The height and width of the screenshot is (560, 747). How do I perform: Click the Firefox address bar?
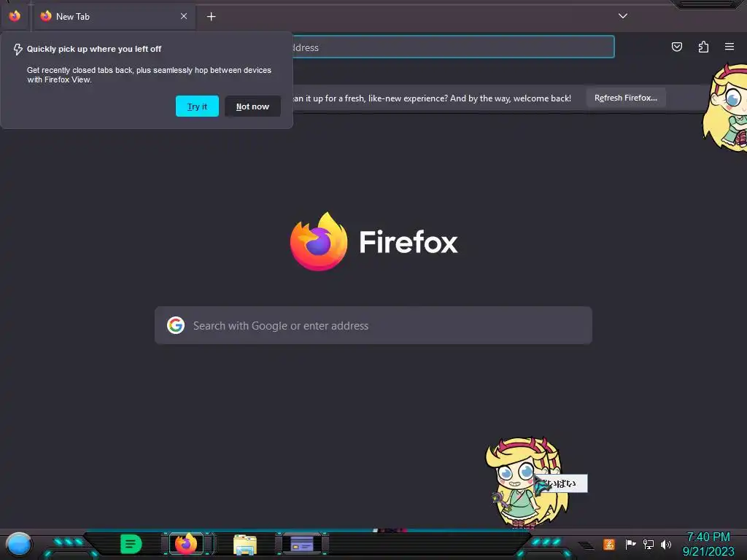(x=452, y=47)
